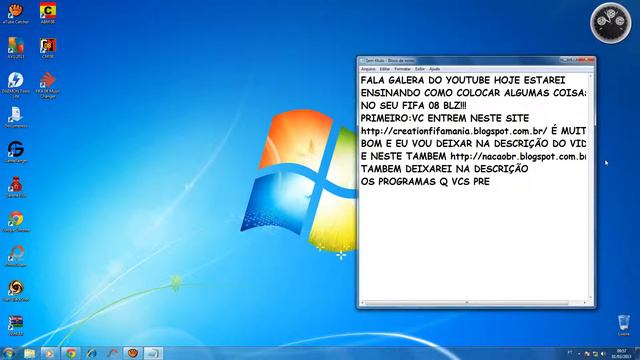Open FIFA 08 Music Changer shortcut
Viewport: 640px width, 360px height.
pyautogui.click(x=48, y=84)
